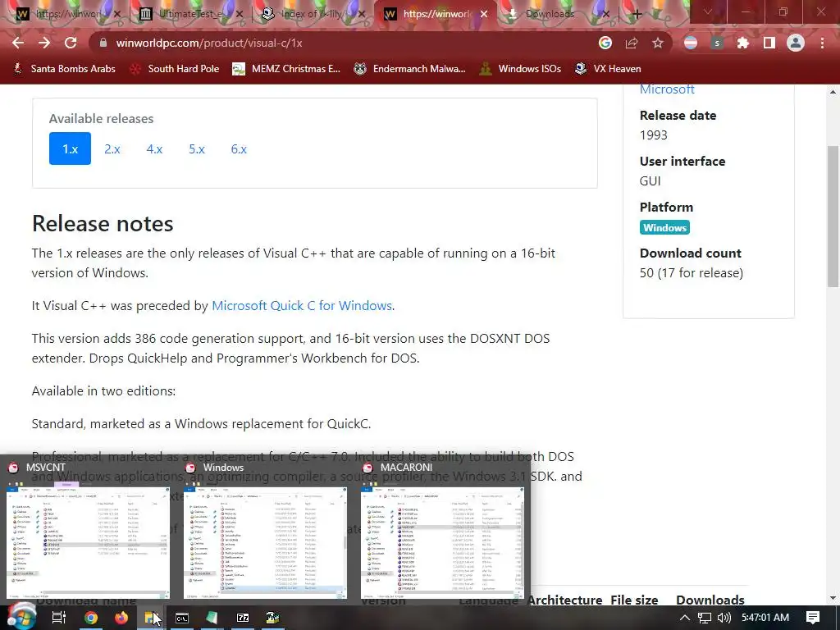Open the Extensions puzzle-piece menu

click(x=743, y=43)
